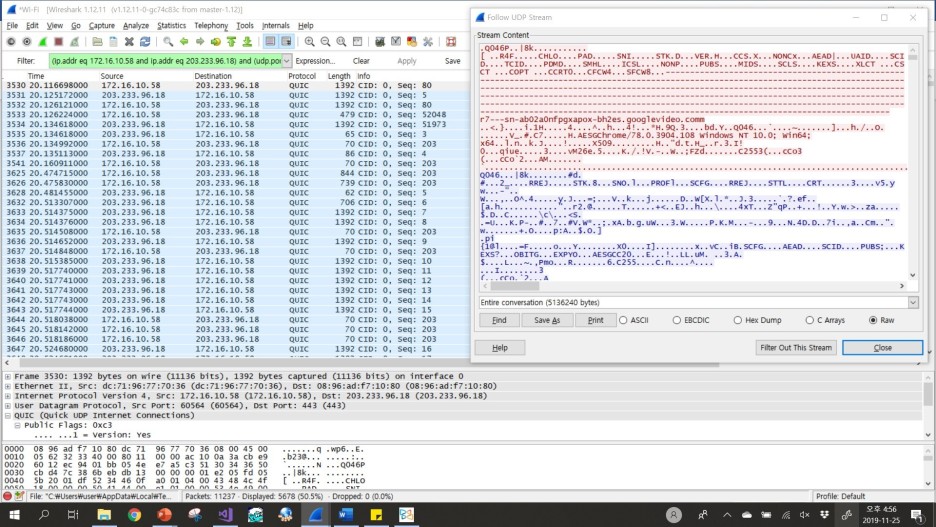936x527 pixels.
Task: Zoom out packet text icon
Action: (325, 42)
